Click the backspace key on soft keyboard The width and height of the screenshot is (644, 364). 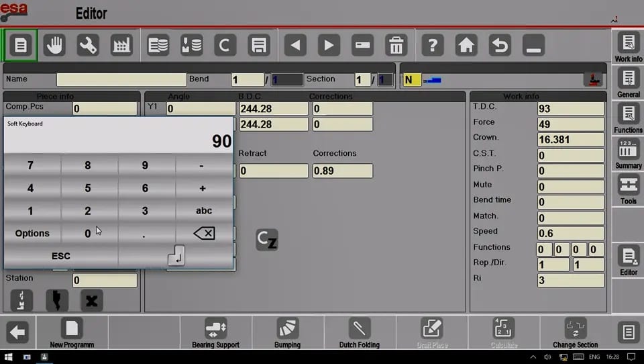click(204, 233)
